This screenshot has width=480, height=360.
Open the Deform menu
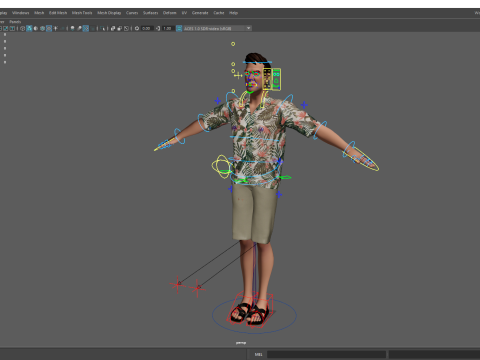(169, 13)
